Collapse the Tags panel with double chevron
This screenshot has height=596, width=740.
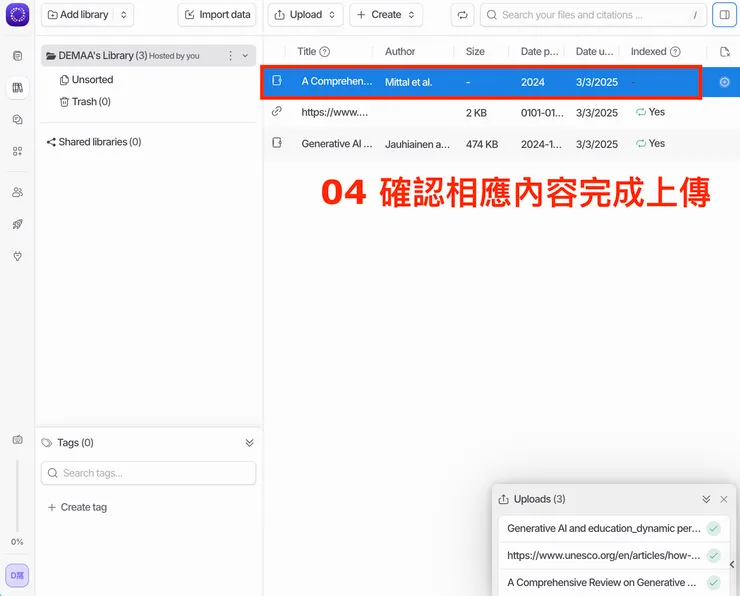coord(250,443)
